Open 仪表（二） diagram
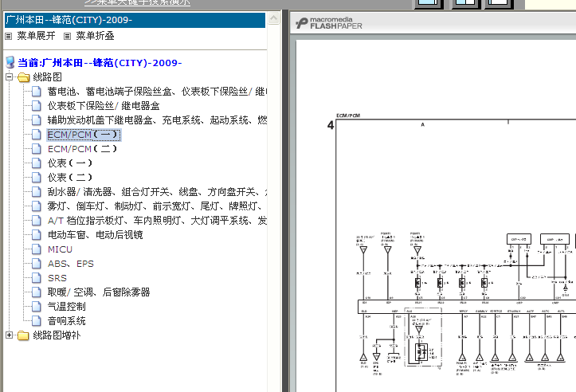The image size is (576, 392). (70, 178)
